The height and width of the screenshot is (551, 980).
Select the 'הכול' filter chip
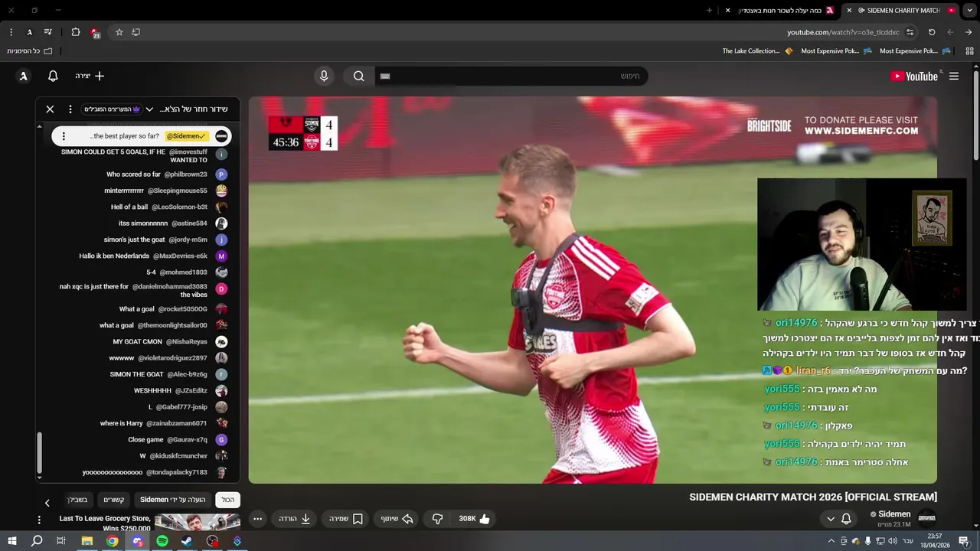click(x=228, y=500)
